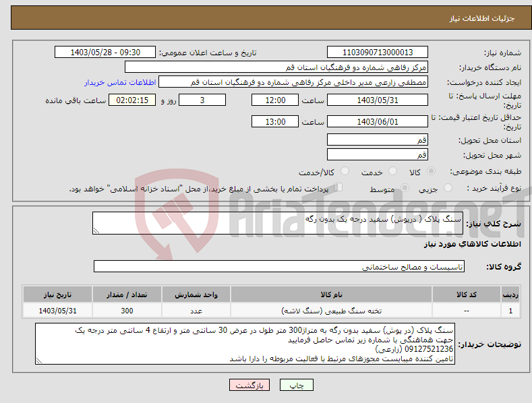The height and width of the screenshot is (403, 532).
Task: Click the شرح کلی نیاز description textarea
Action: pyautogui.click(x=278, y=223)
